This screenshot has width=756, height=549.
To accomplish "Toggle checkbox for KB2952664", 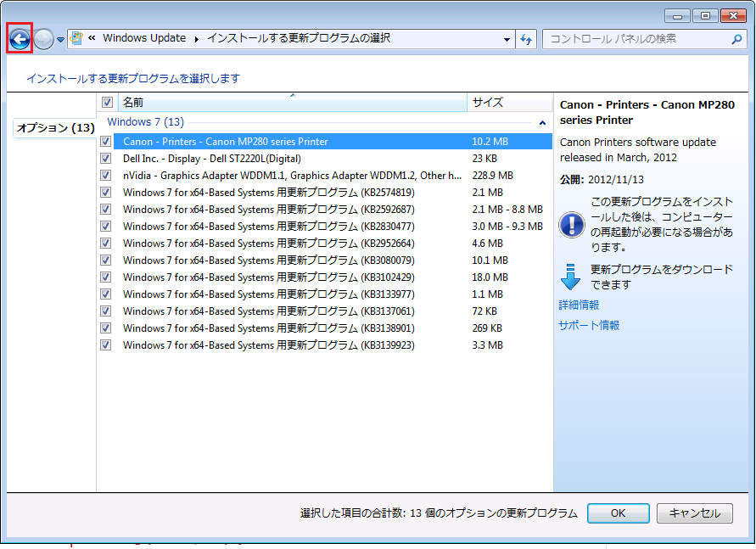I will click(x=105, y=244).
